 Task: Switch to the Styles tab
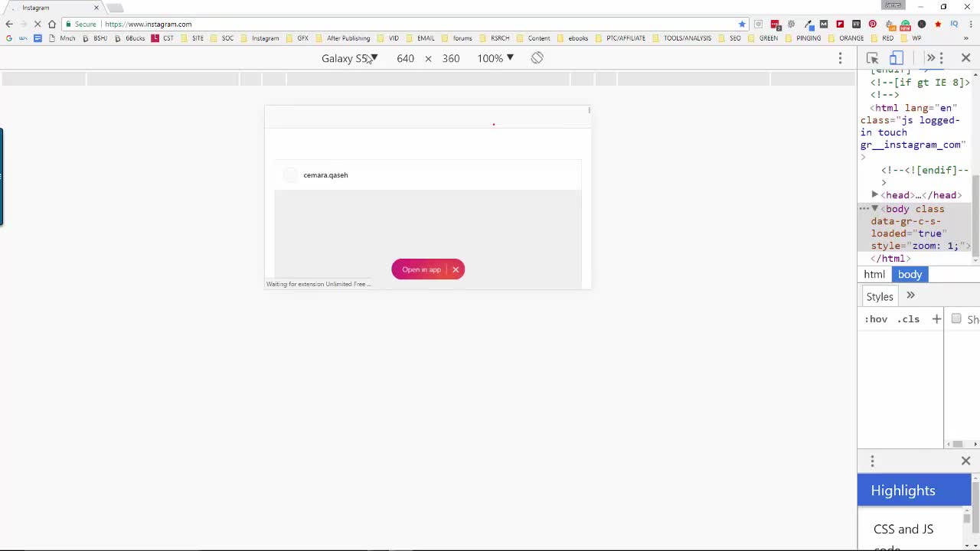pos(879,296)
